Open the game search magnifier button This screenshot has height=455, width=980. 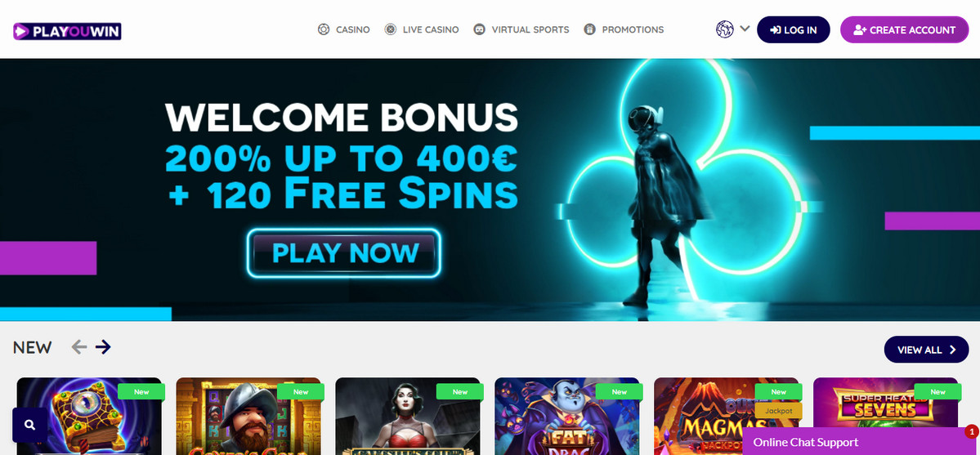click(x=29, y=425)
